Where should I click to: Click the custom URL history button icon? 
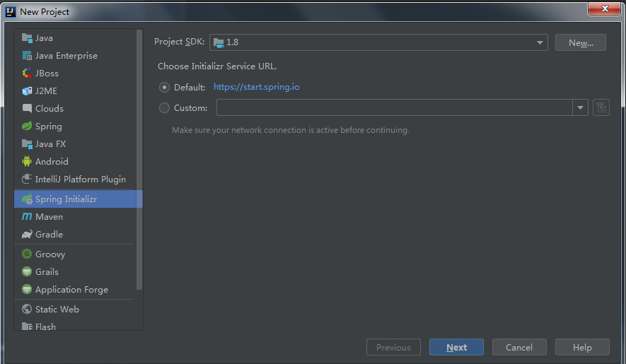601,107
